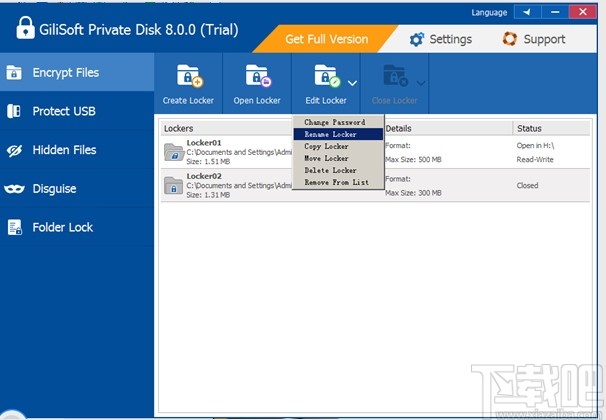Choose Change Password from the menu
The width and height of the screenshot is (606, 420).
point(338,122)
